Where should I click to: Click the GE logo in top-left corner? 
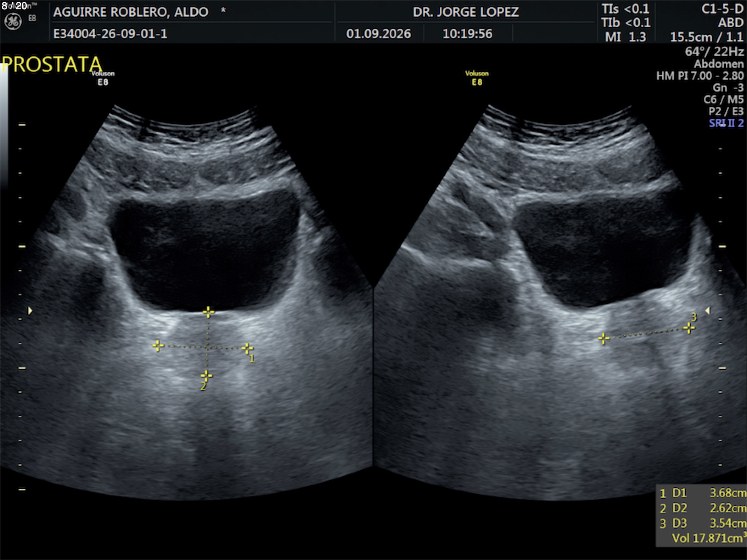click(x=13, y=21)
